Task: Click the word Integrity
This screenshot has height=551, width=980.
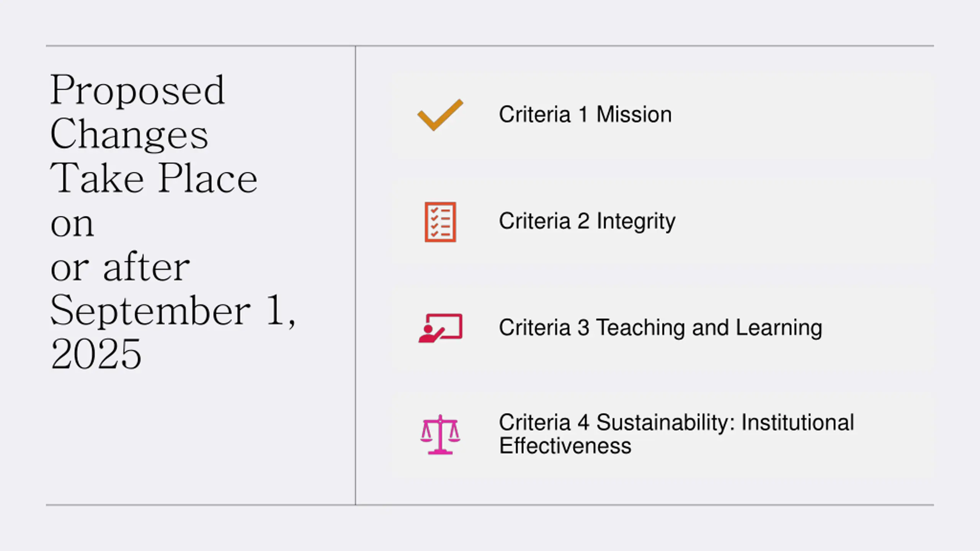Action: (x=636, y=222)
